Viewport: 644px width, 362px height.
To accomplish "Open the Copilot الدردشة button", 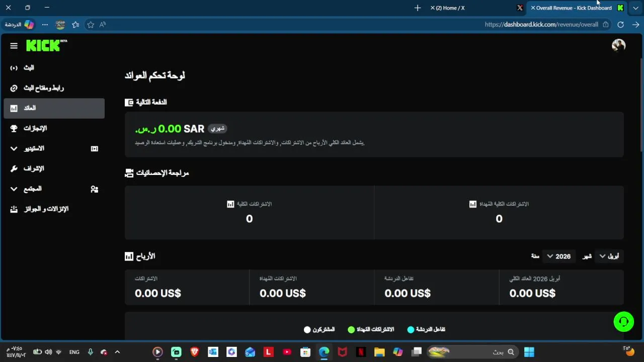I will [20, 25].
